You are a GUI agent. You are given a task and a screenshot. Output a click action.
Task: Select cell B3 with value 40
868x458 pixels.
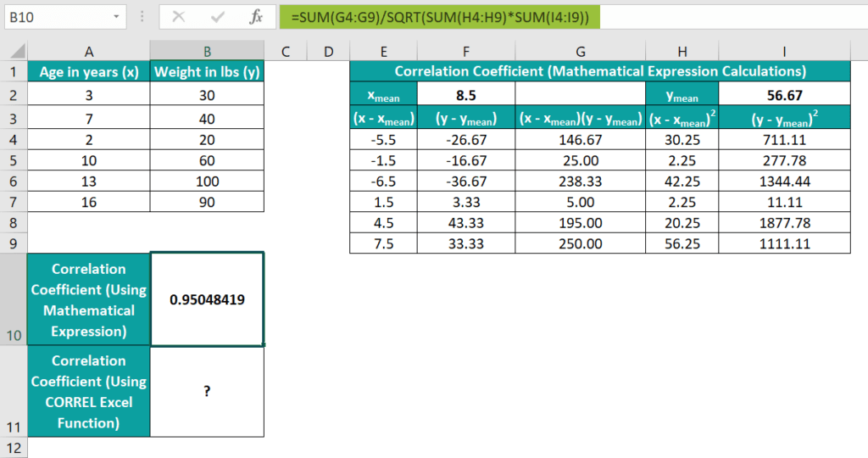[207, 118]
